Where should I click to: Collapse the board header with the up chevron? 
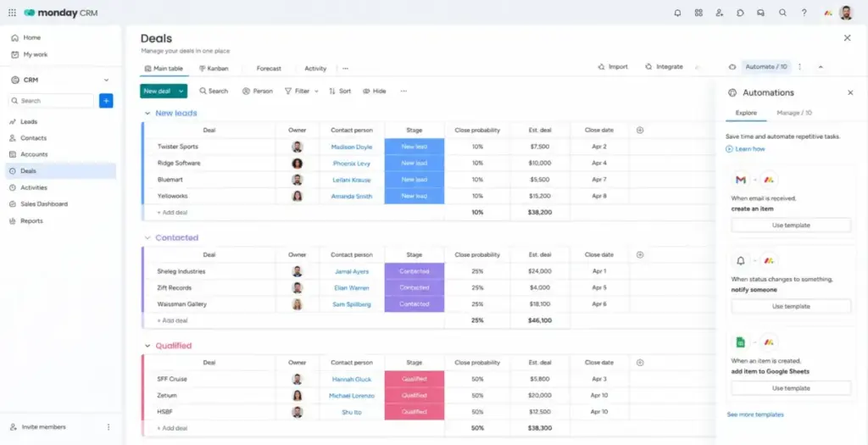click(x=821, y=66)
